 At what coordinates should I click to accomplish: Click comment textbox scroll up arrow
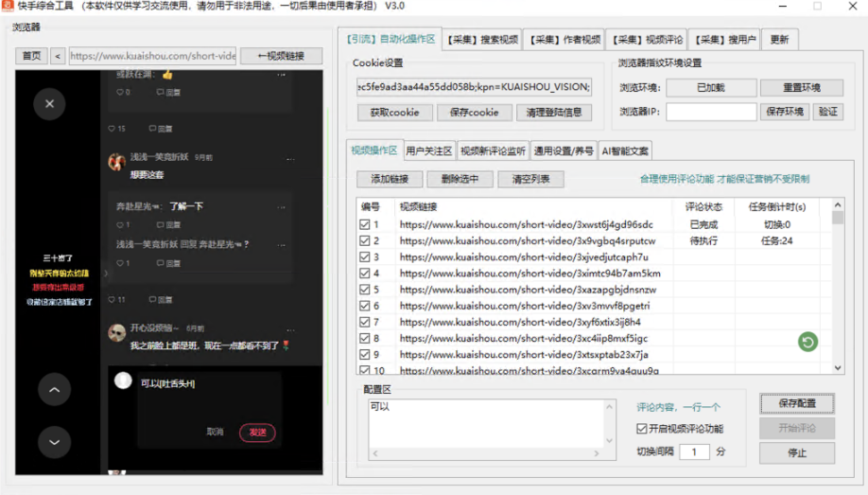coord(610,407)
